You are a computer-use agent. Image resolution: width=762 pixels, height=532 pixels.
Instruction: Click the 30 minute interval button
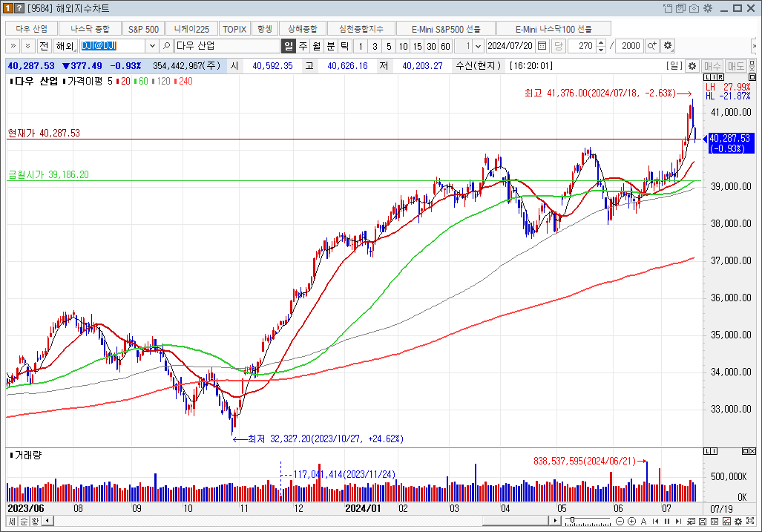(x=431, y=46)
